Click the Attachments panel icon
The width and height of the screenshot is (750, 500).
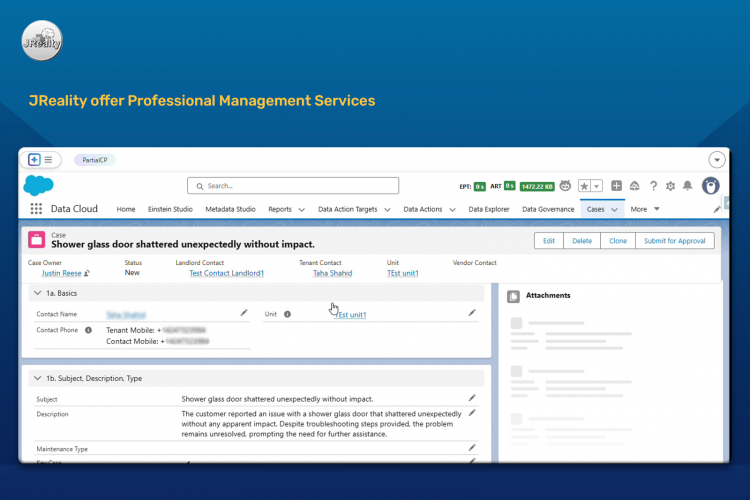coord(513,297)
